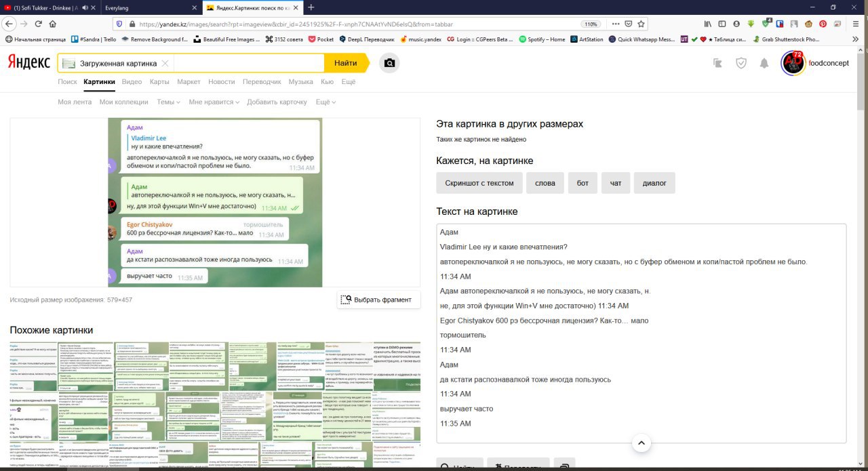Open the Кью service tab
The image size is (868, 471).
[x=327, y=82]
